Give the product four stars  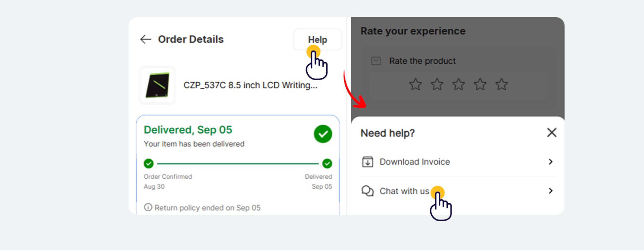[x=480, y=84]
